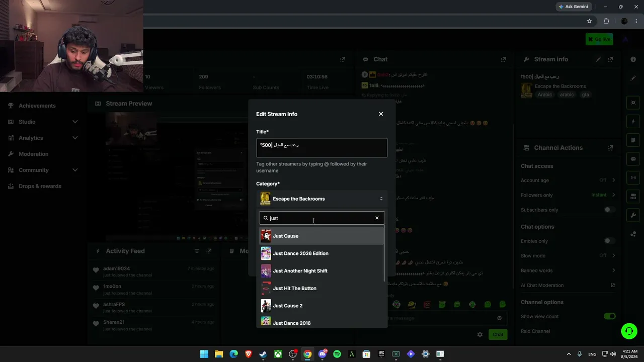The height and width of the screenshot is (362, 644).
Task: Close the Edit Stream Info dialog
Action: tap(381, 114)
